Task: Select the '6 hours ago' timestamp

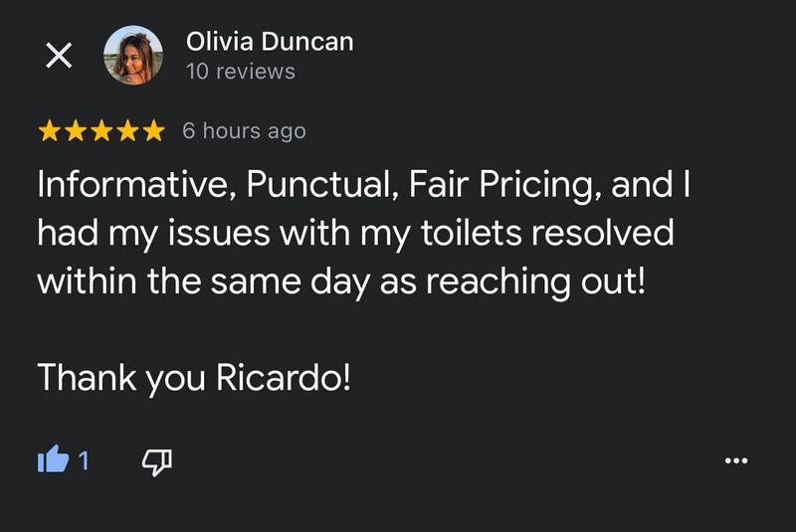Action: coord(244,131)
